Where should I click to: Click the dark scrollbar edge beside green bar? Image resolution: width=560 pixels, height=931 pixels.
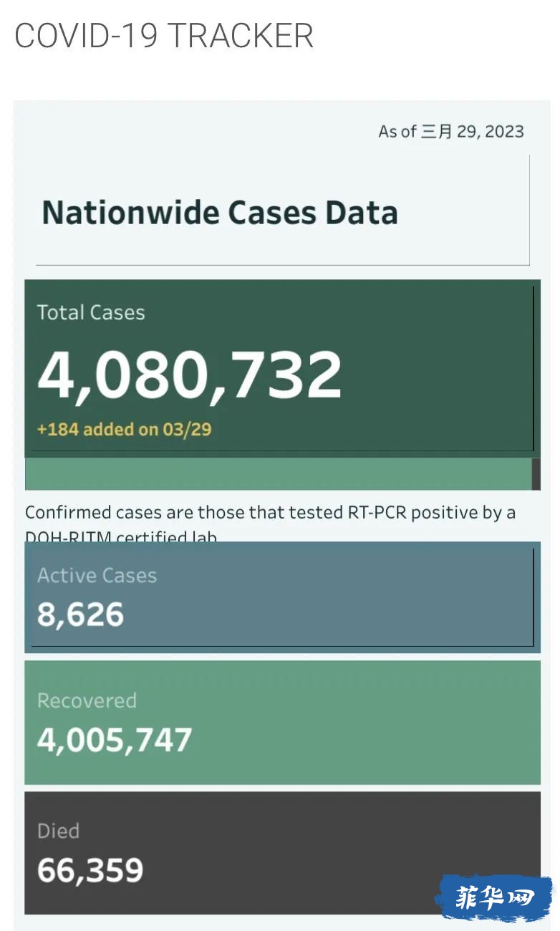pos(536,474)
